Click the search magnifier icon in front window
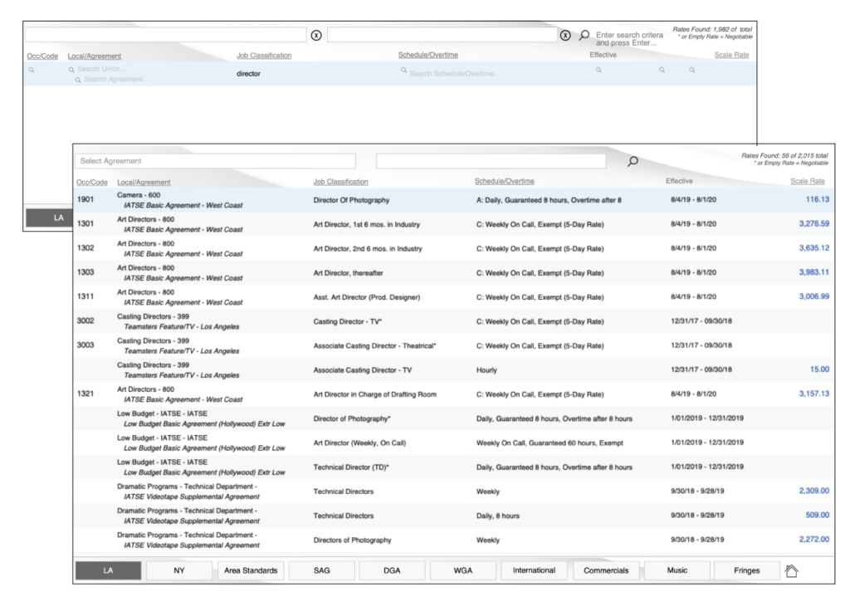Image resolution: width=850 pixels, height=616 pixels. [x=632, y=161]
